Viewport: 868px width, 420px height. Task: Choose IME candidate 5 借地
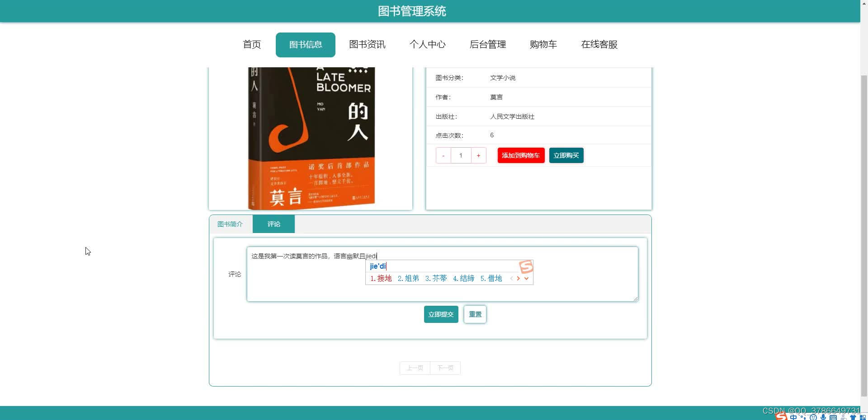coord(491,278)
